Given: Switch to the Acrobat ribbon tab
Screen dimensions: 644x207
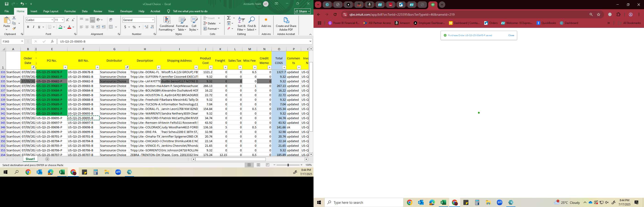Looking at the screenshot, I should click(155, 11).
